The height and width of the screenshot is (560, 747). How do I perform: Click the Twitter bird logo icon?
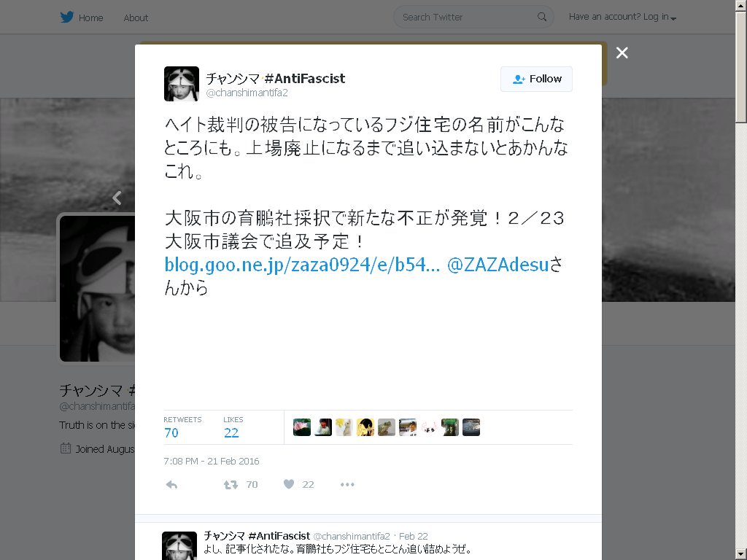(x=67, y=17)
